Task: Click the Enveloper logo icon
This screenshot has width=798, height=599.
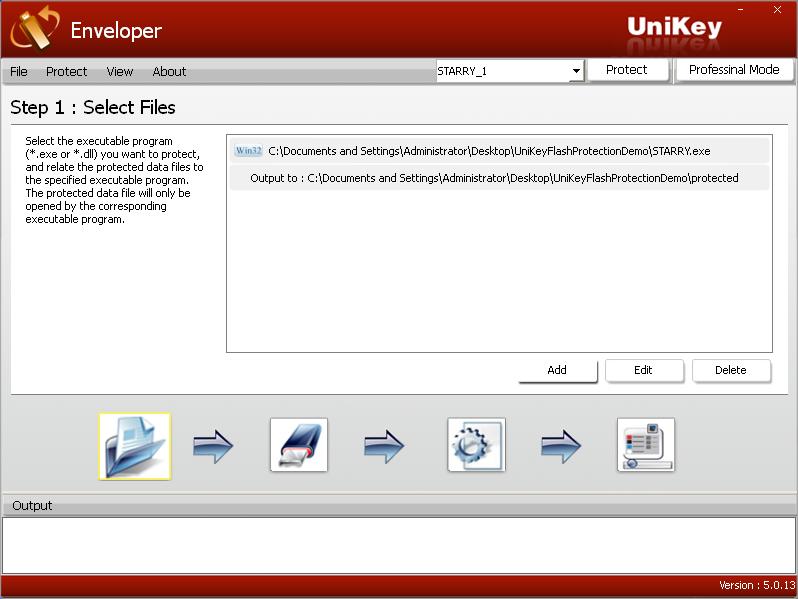Action: 35,28
